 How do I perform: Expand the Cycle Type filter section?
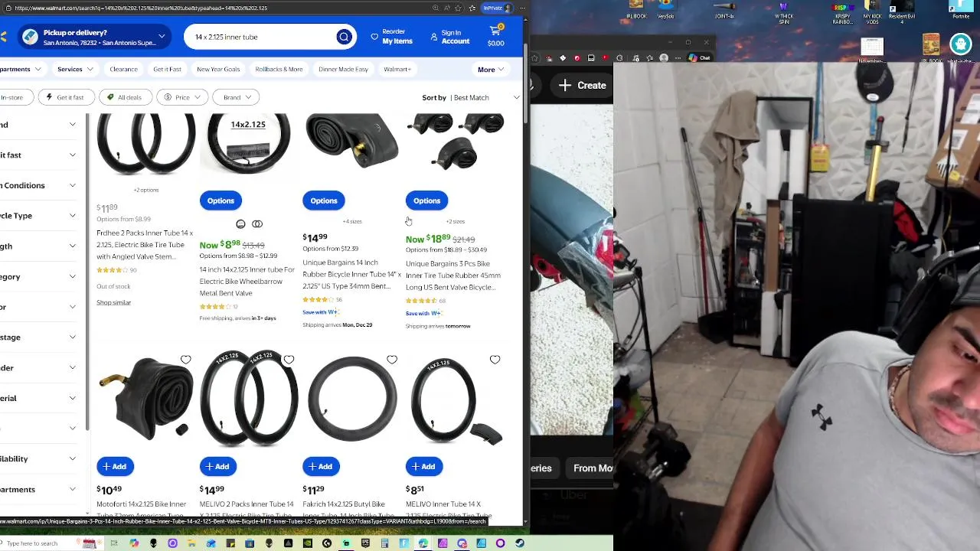[40, 216]
